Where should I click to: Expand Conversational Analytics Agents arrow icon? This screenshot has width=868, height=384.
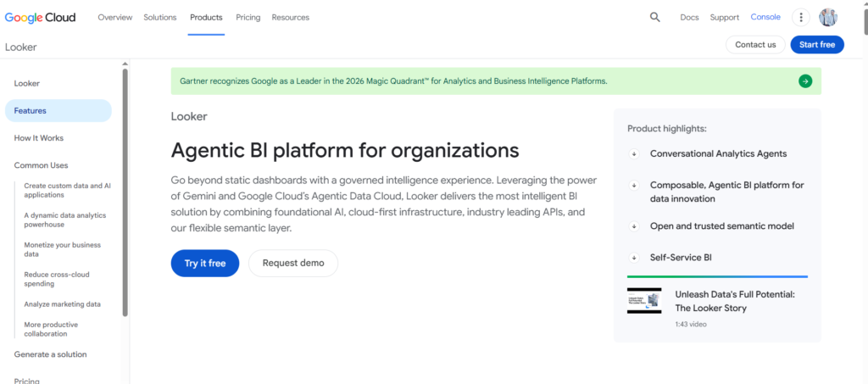(634, 153)
